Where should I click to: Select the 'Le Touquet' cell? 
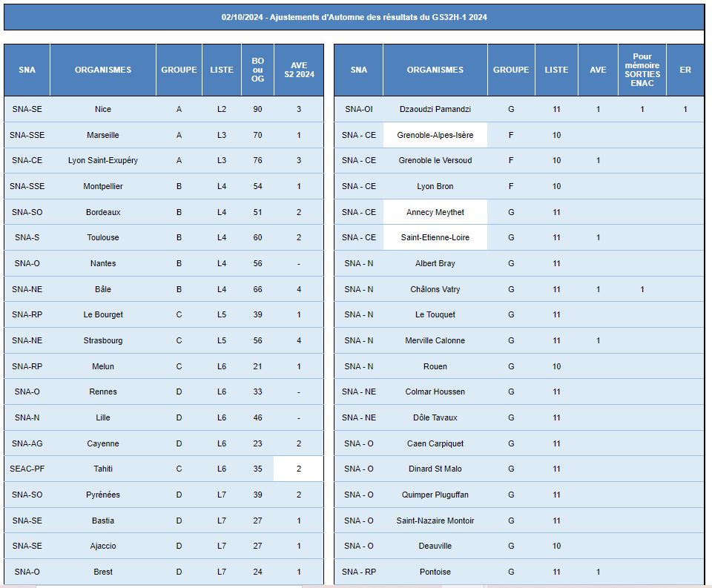point(435,314)
